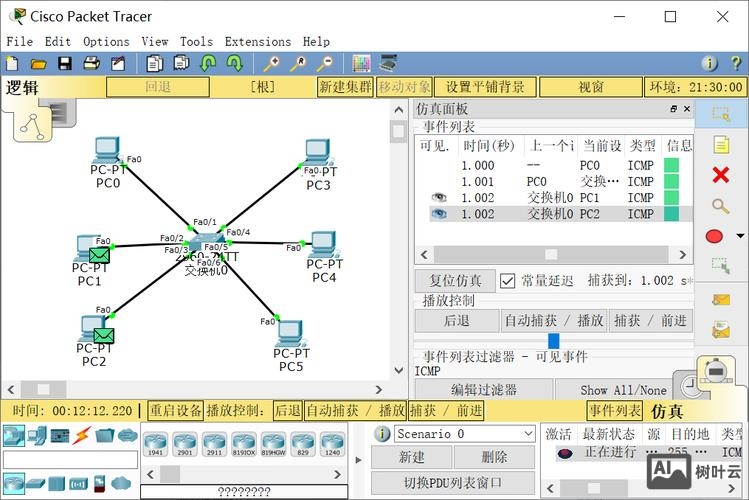Screen dimensions: 749x500
Task: Activate the red X Delete tool
Action: pos(720,175)
